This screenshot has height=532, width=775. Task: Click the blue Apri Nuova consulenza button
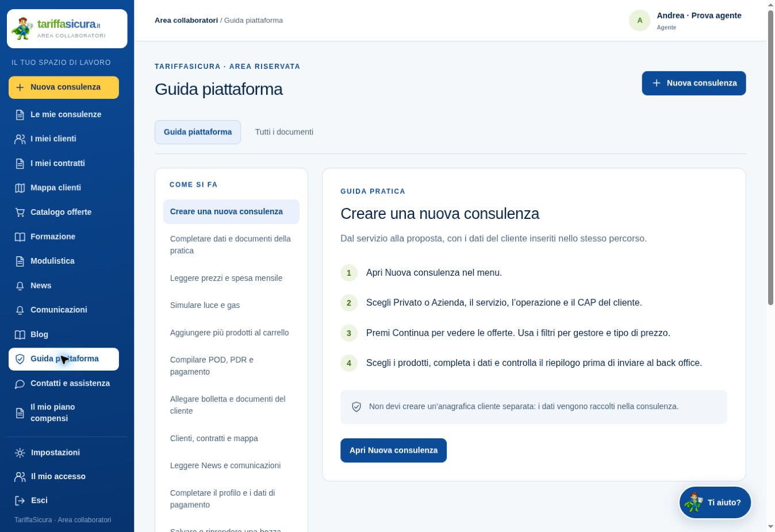[x=393, y=450]
